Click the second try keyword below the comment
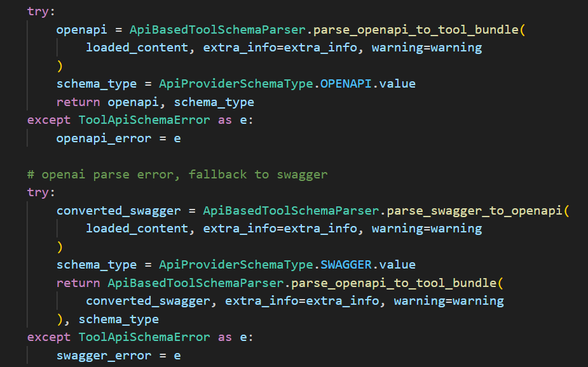 point(41,192)
